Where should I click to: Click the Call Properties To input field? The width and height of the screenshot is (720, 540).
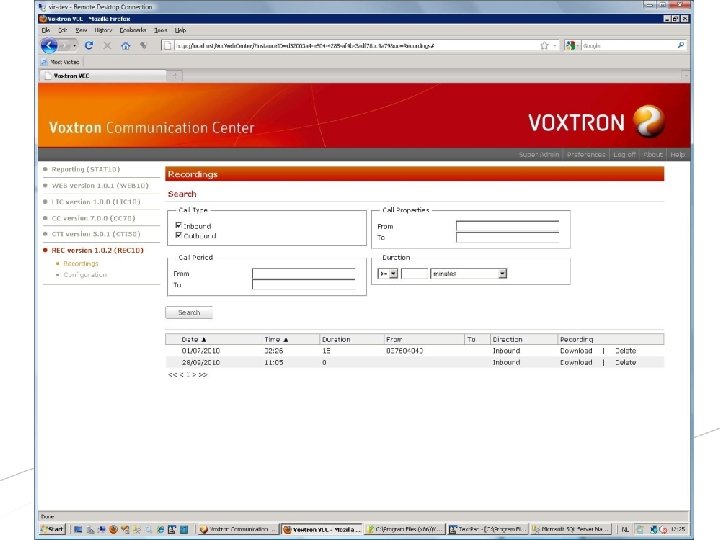pyautogui.click(x=507, y=237)
